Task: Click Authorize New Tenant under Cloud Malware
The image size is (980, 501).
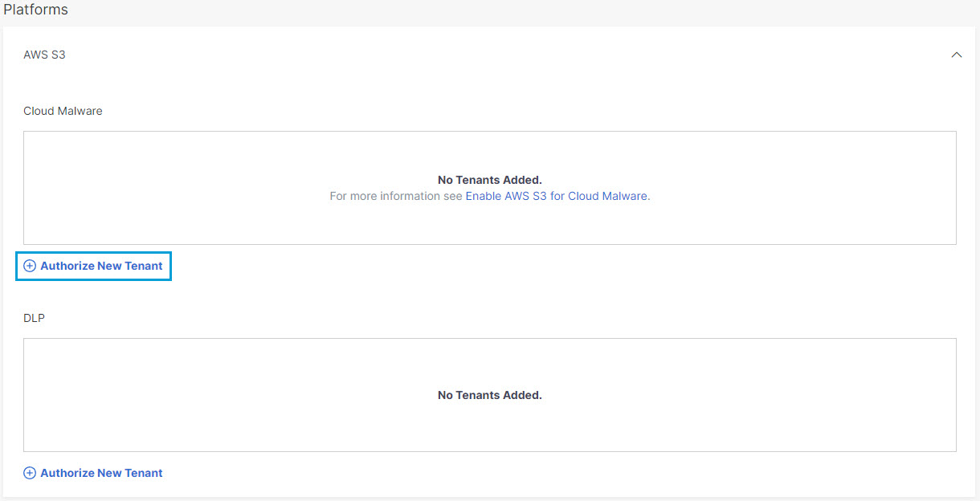Action: pos(93,266)
